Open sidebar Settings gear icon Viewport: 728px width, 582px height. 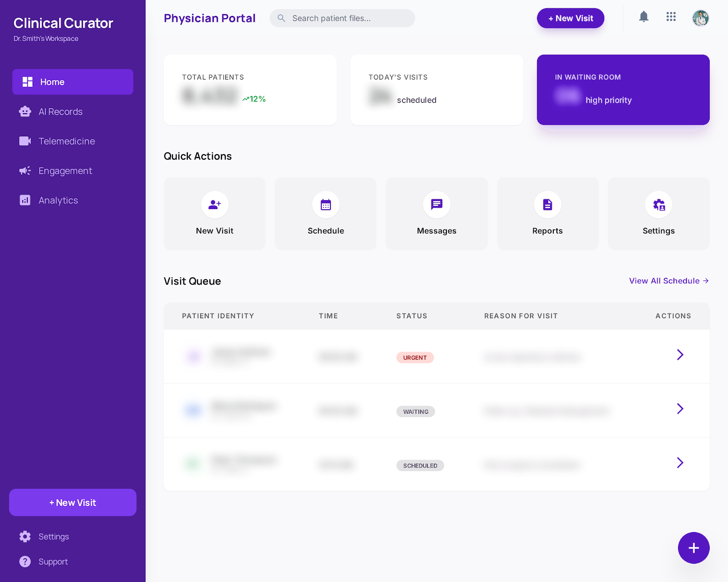[25, 537]
